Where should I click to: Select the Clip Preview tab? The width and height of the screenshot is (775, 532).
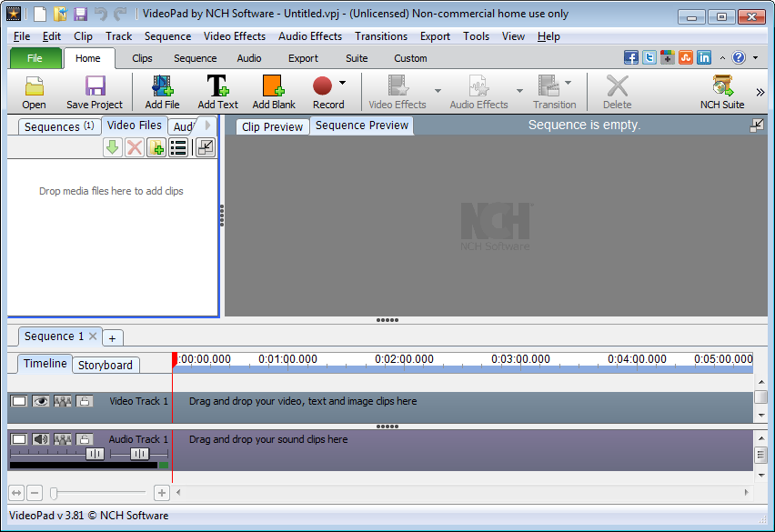point(272,127)
